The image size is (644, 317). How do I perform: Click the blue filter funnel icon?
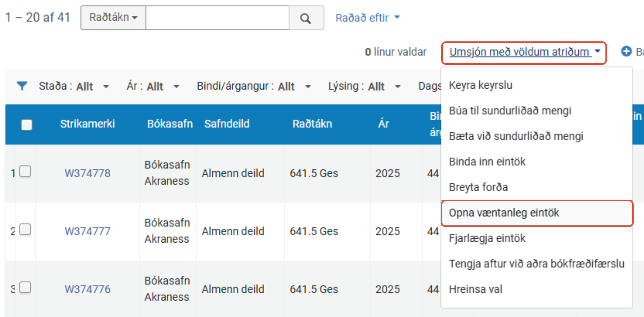coord(22,86)
